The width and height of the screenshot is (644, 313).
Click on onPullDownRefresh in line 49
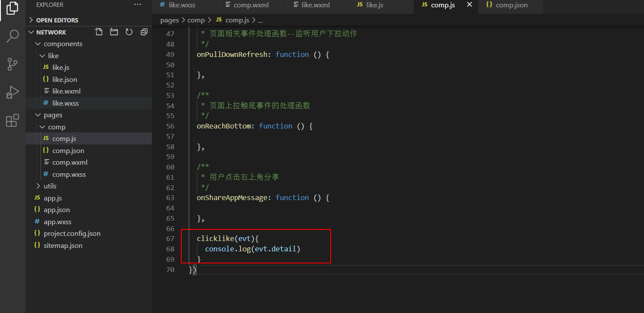point(232,54)
